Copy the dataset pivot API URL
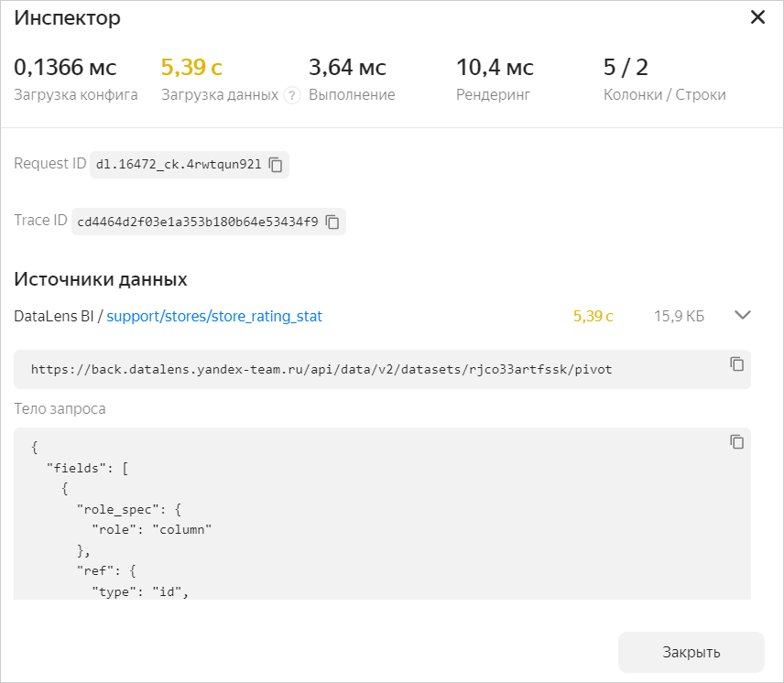 [736, 363]
